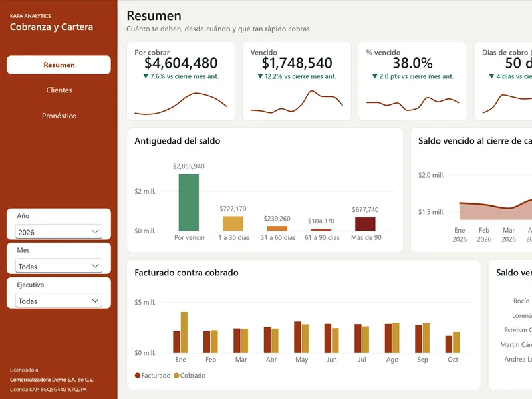Click the 61 a 90 días bar
532x399 pixels.
[x=321, y=230]
